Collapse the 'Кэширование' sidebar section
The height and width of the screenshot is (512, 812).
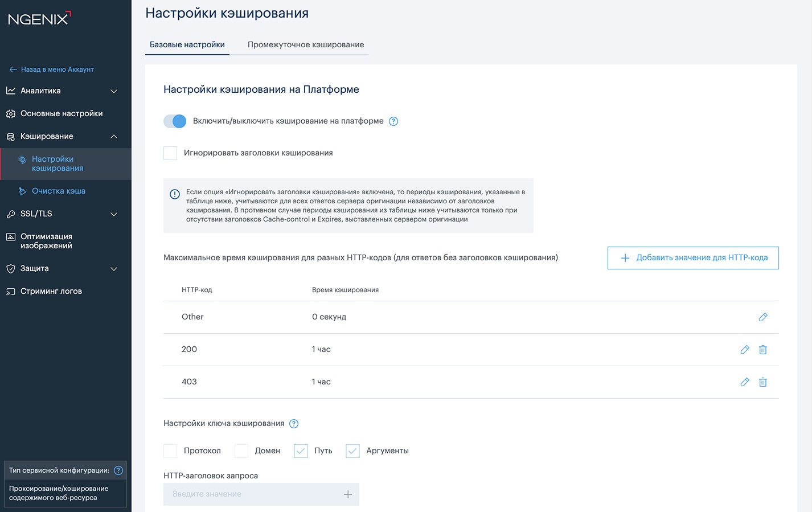pos(63,137)
